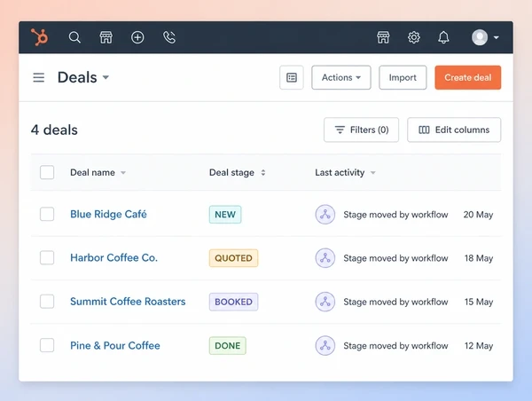Click 'Stage moved by workflow' in Blue Ridge row
The width and height of the screenshot is (532, 401).
point(395,215)
